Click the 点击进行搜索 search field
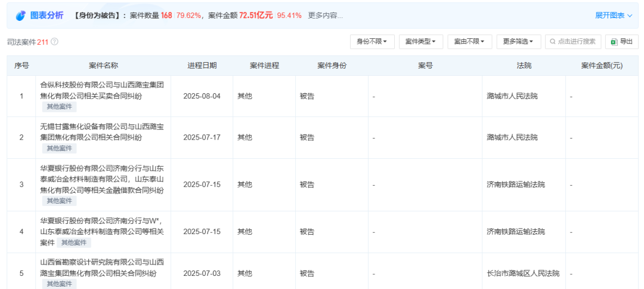644x289 pixels. pos(574,42)
